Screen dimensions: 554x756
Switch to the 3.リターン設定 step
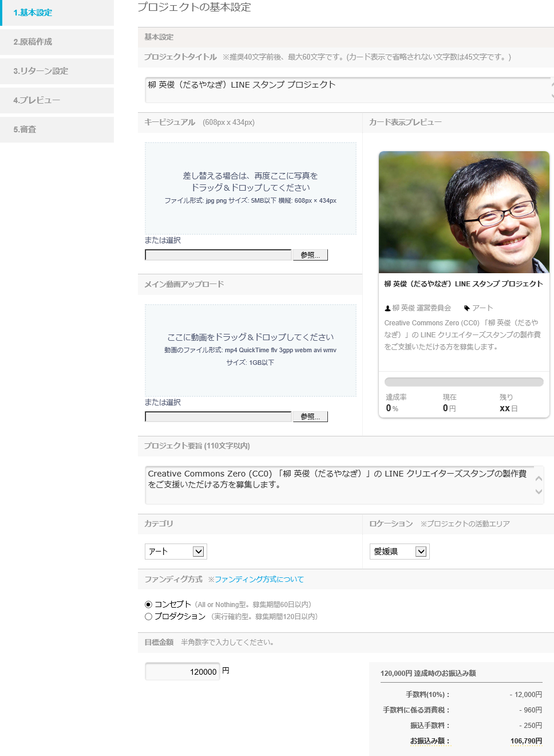[x=57, y=71]
